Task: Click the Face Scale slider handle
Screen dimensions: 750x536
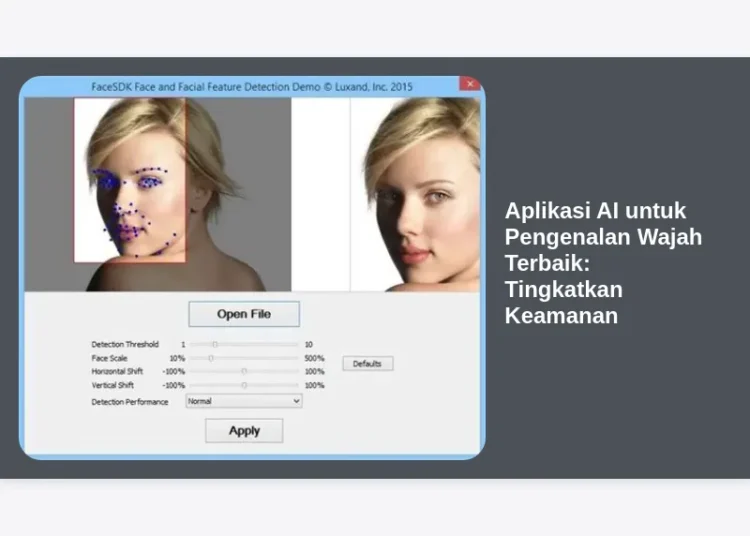Action: (210, 357)
